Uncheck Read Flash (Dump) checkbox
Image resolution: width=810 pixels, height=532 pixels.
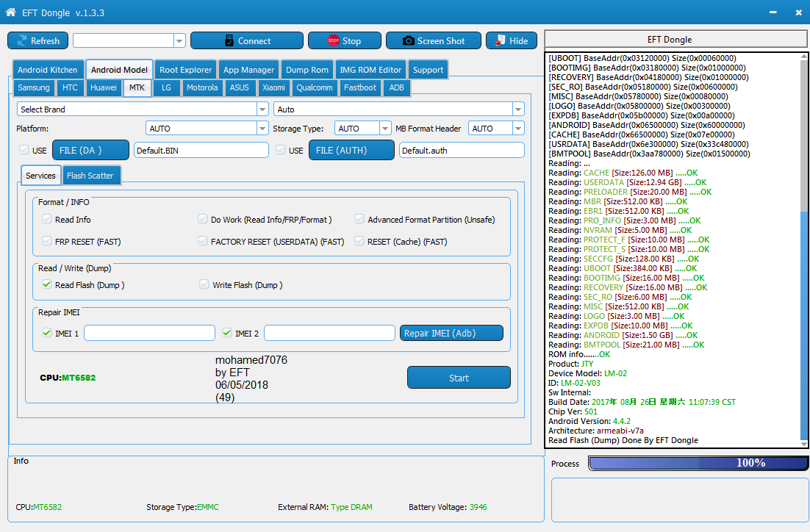click(47, 284)
